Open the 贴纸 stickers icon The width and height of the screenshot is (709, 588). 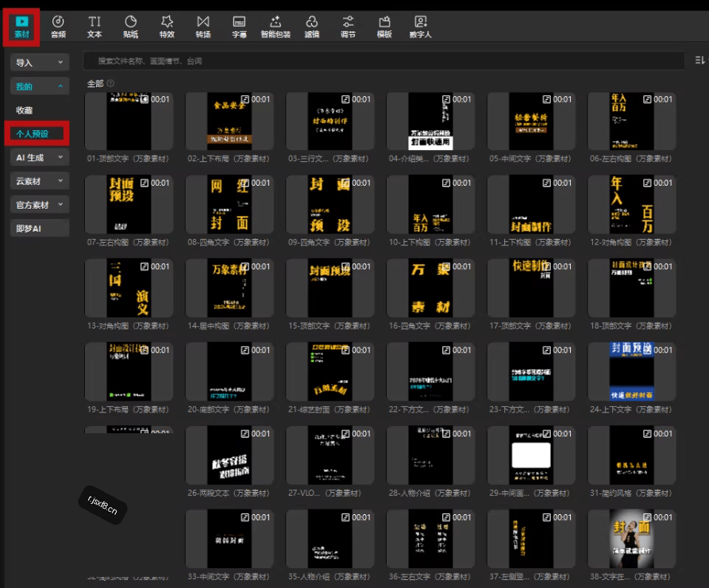[x=131, y=27]
